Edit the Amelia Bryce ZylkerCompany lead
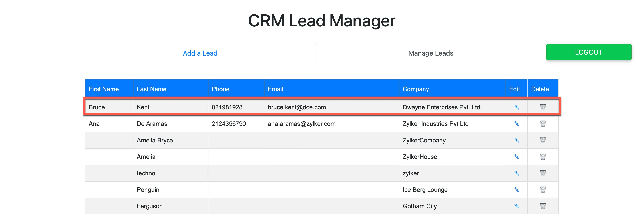Image resolution: width=644 pixels, height=214 pixels. 516,140
